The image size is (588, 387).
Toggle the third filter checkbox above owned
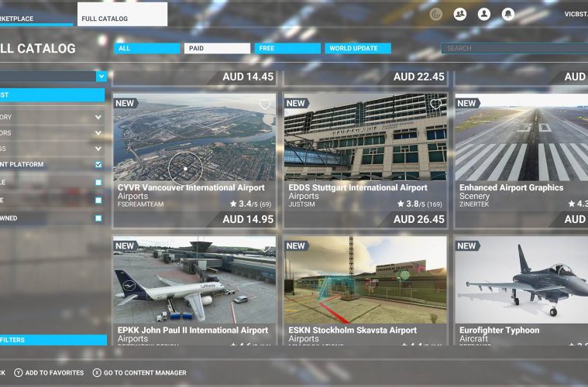98,200
